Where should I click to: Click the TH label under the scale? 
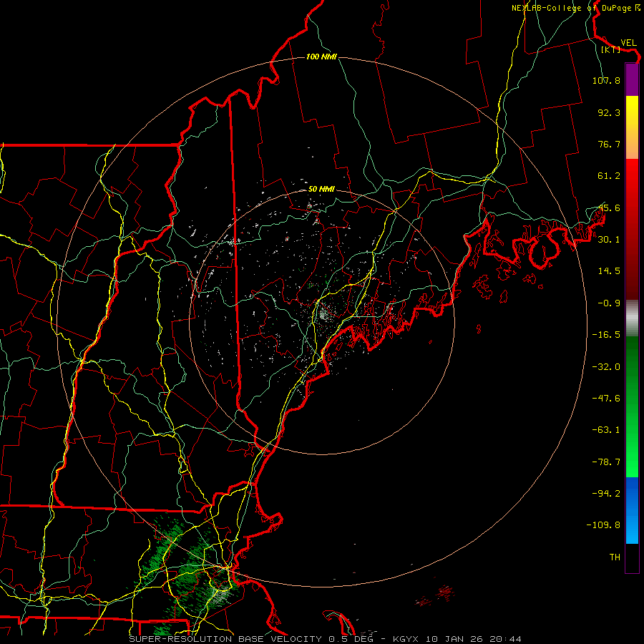click(x=615, y=557)
